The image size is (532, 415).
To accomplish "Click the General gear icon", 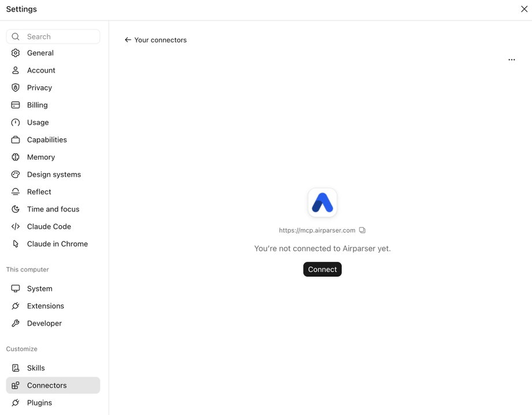I will tap(15, 53).
